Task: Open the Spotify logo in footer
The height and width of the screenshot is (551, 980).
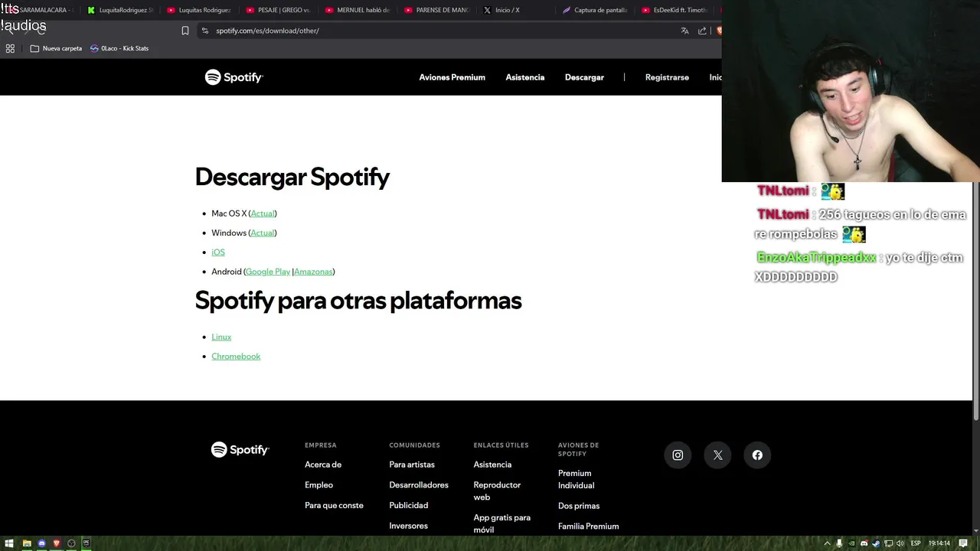Action: click(x=240, y=450)
